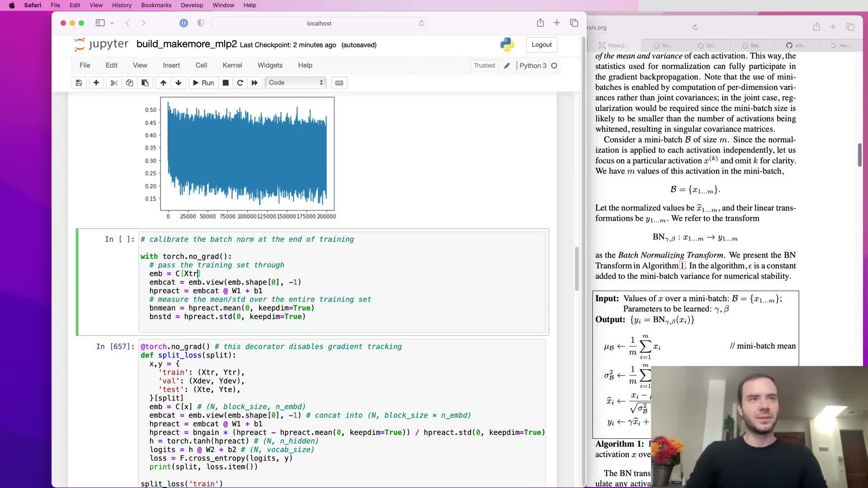The width and height of the screenshot is (868, 488).
Task: Open the command palette keyboard icon
Action: [x=339, y=83]
